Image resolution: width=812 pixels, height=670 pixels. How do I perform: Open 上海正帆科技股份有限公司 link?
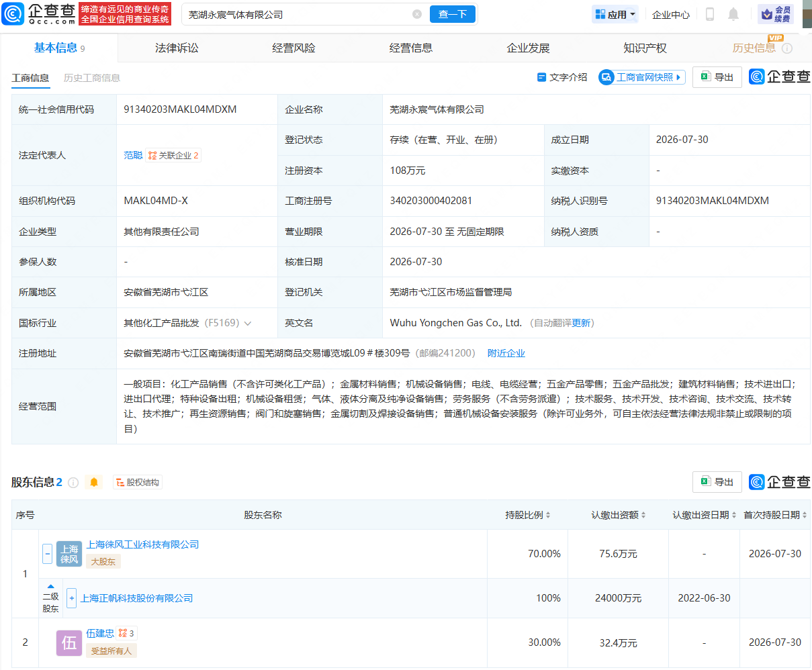(137, 598)
